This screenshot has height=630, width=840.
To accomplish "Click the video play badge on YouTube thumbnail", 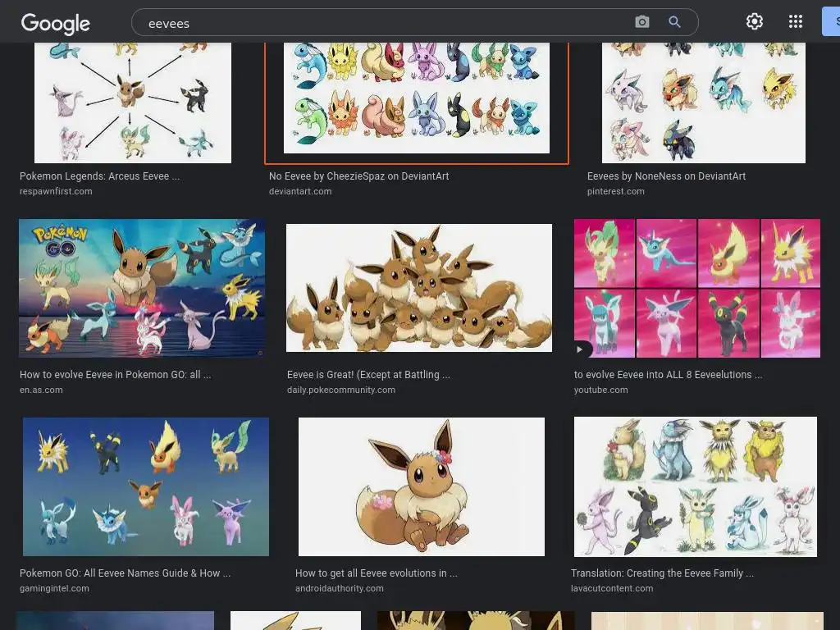I will [x=580, y=349].
